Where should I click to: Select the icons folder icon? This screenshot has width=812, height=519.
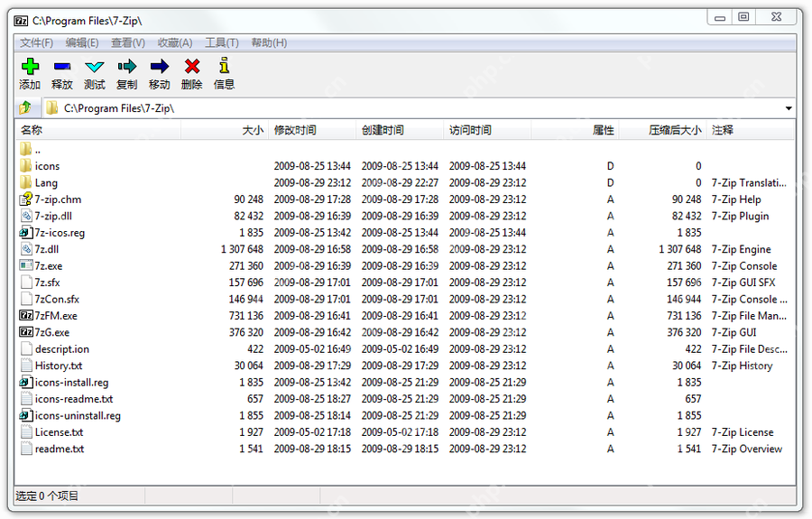[26, 166]
